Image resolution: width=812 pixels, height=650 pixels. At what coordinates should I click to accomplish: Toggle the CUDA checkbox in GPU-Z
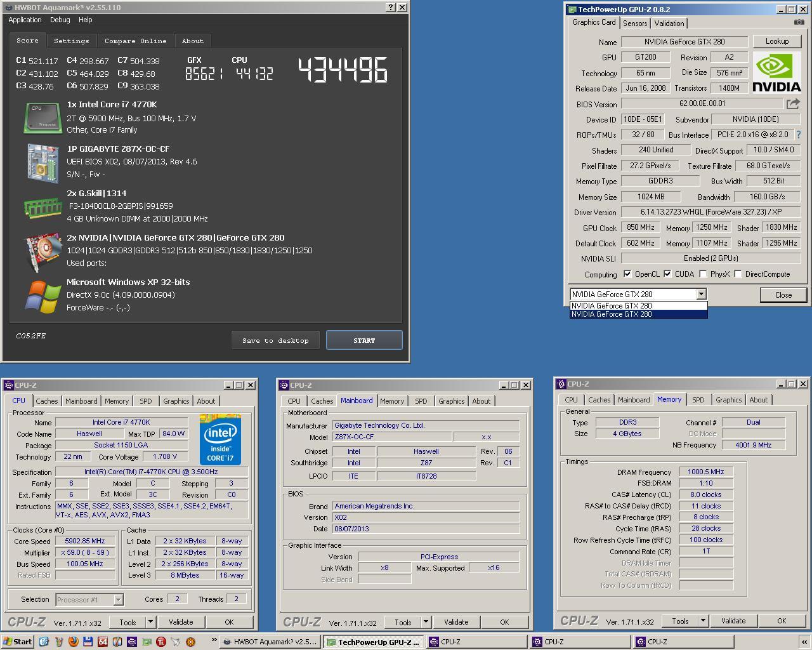pos(667,274)
